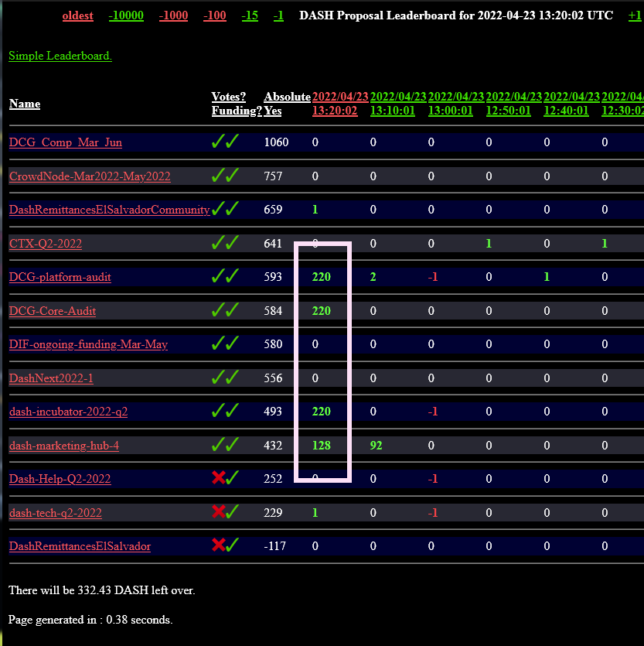Open the 13:10:01 snapshot column header
The height and width of the screenshot is (646, 644).
[x=398, y=104]
